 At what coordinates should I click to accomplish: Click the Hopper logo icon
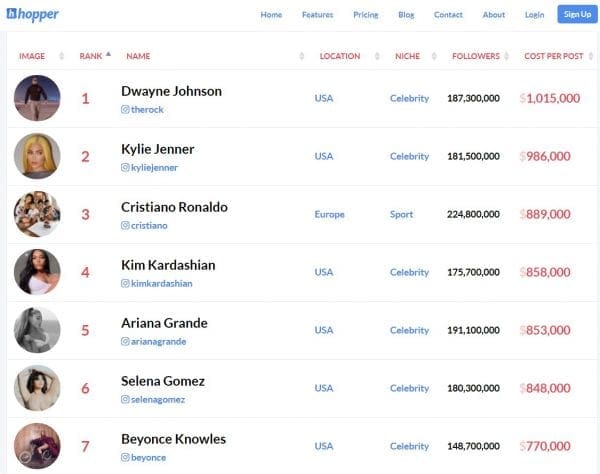coord(13,14)
